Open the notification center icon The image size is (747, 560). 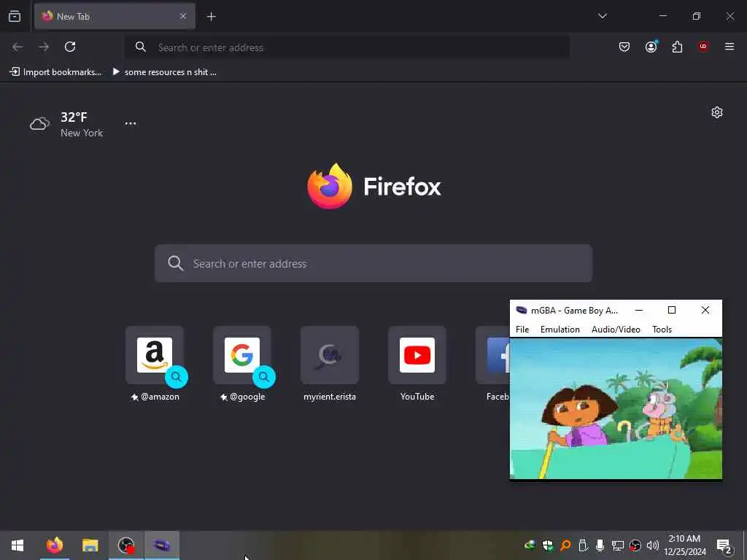(724, 546)
